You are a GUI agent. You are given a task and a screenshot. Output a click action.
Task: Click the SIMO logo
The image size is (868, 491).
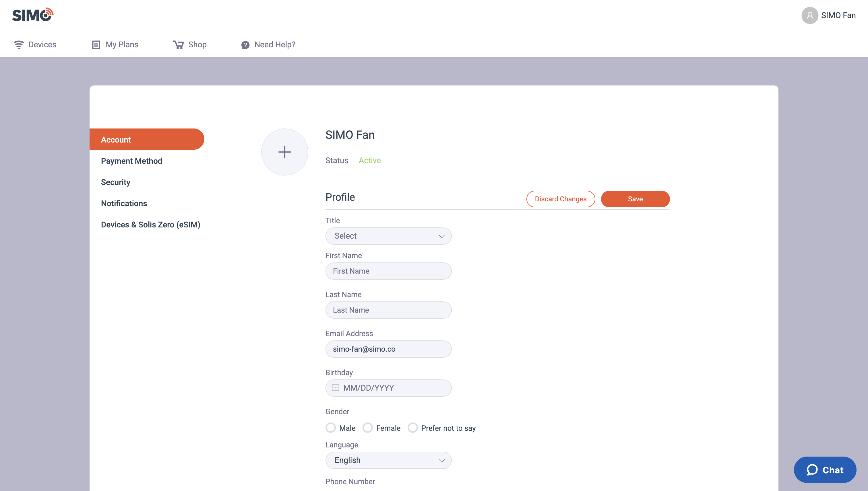[33, 15]
